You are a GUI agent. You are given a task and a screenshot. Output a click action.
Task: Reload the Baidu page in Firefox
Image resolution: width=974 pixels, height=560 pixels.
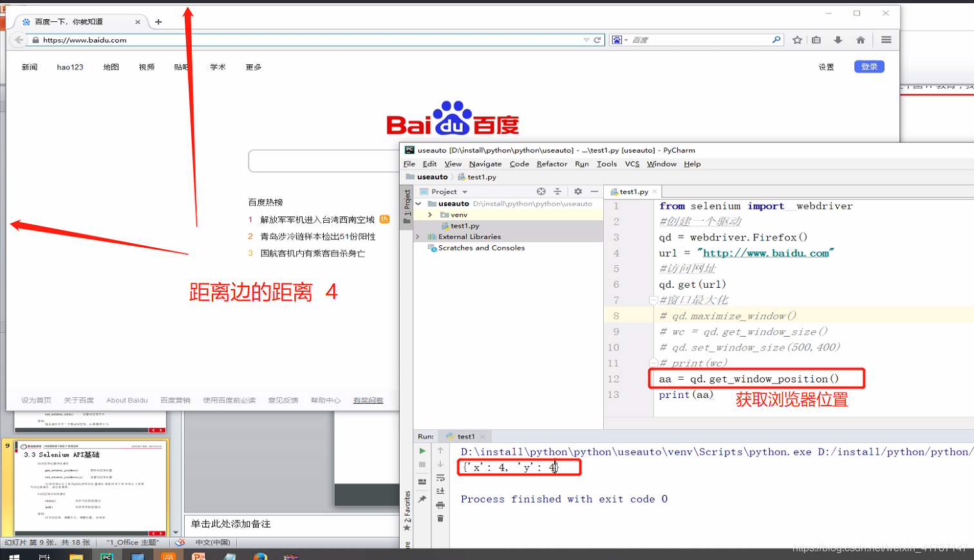pos(597,40)
